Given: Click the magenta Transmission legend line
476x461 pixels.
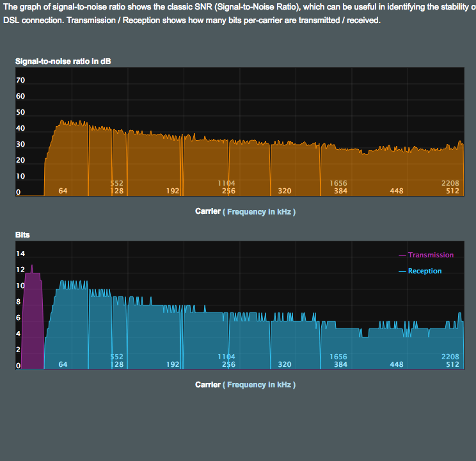Looking at the screenshot, I should click(402, 255).
